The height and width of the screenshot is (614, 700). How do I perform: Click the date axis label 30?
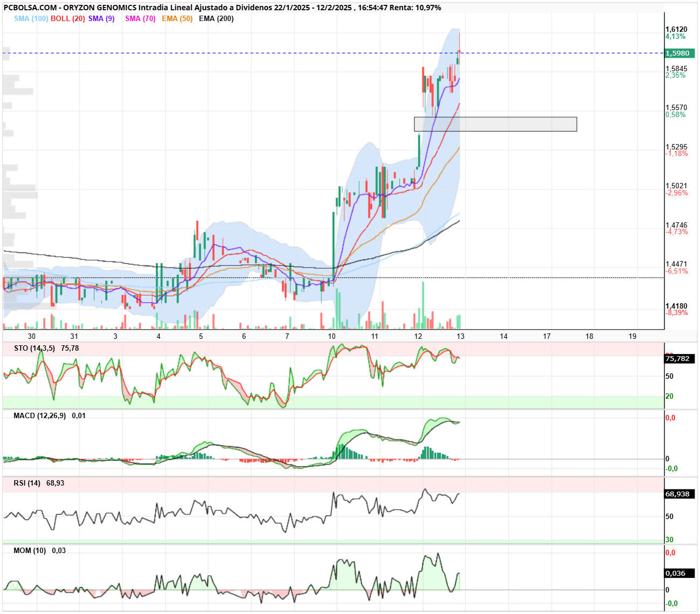pos(32,336)
